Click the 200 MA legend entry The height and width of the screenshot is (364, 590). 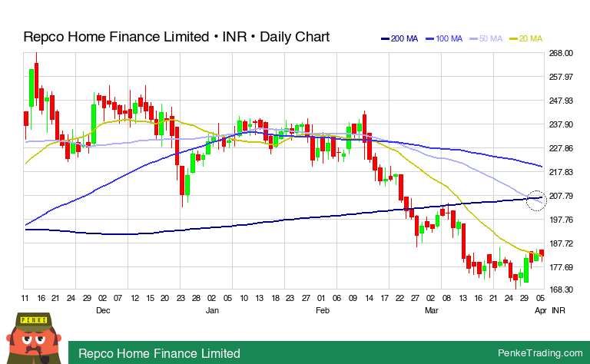coord(399,38)
